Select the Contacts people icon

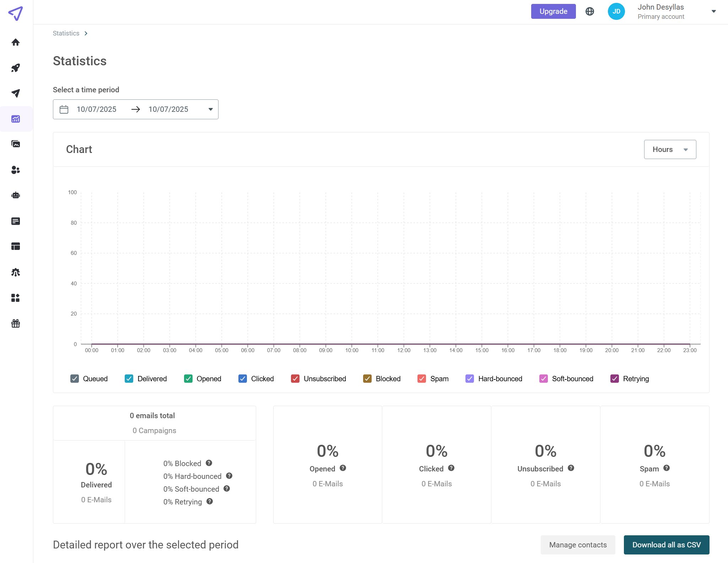[16, 170]
